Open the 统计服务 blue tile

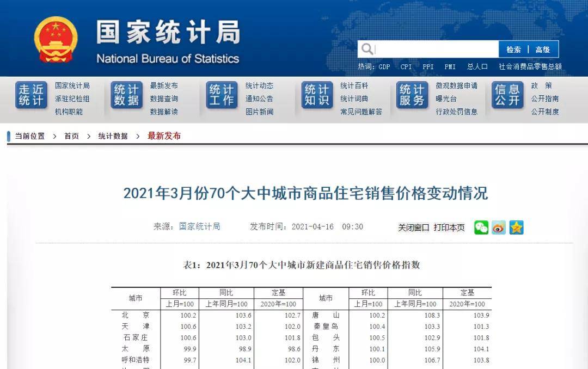point(412,95)
